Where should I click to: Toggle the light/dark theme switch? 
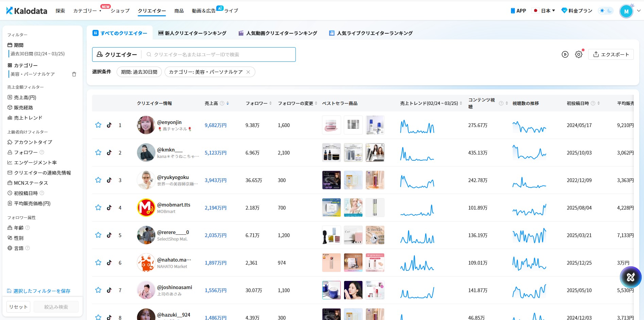point(606,11)
